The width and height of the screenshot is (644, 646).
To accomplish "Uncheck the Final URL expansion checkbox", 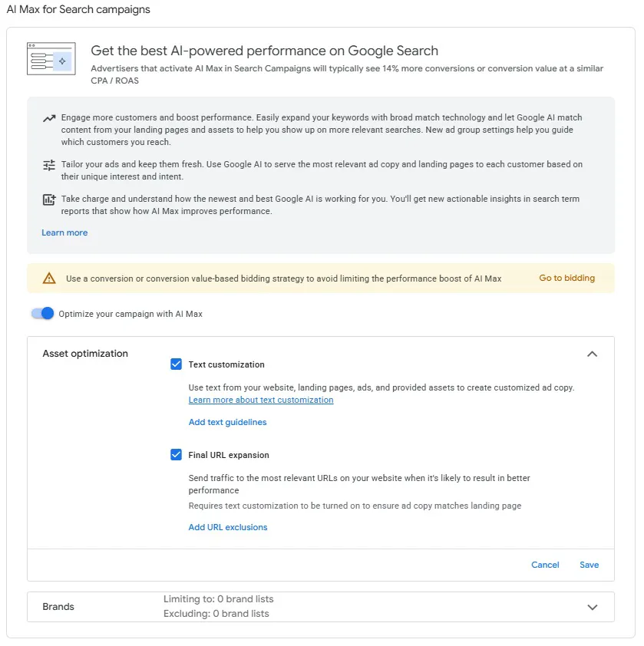I will pyautogui.click(x=176, y=455).
